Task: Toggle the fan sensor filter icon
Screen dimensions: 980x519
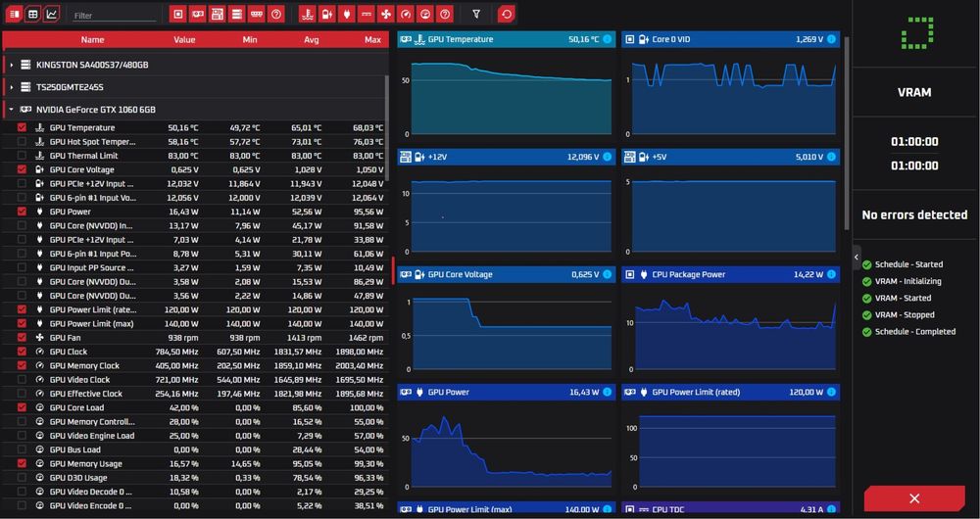Action: (x=385, y=14)
